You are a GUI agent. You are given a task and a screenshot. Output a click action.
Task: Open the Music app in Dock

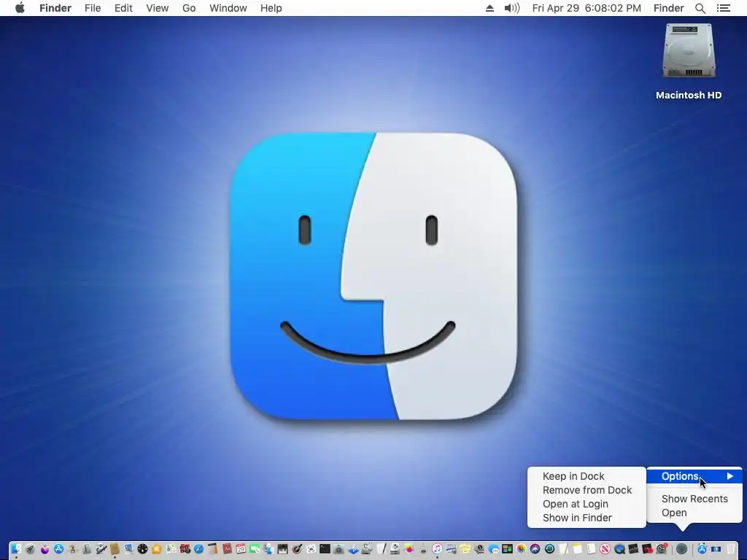pos(437,549)
